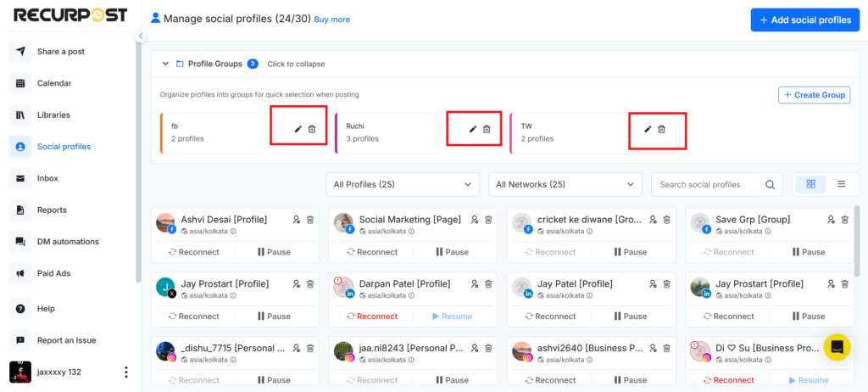Delete the TW profile group
The height and width of the screenshot is (392, 868).
pos(661,129)
